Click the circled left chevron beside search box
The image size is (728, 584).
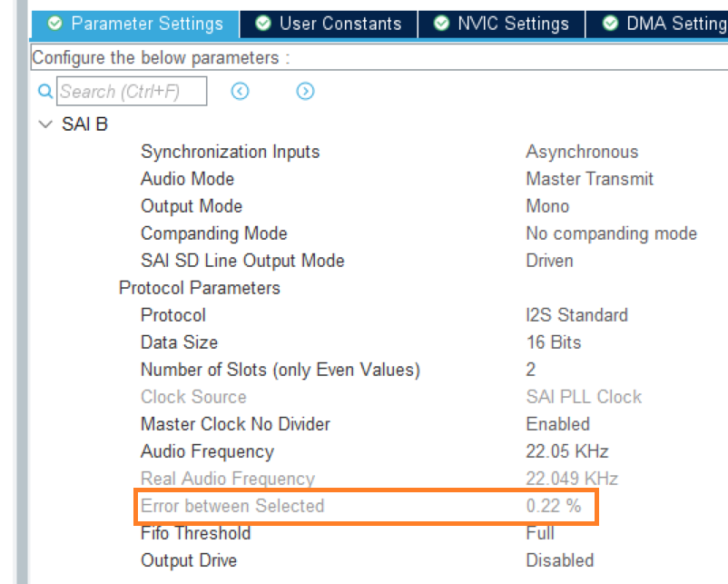(x=239, y=91)
